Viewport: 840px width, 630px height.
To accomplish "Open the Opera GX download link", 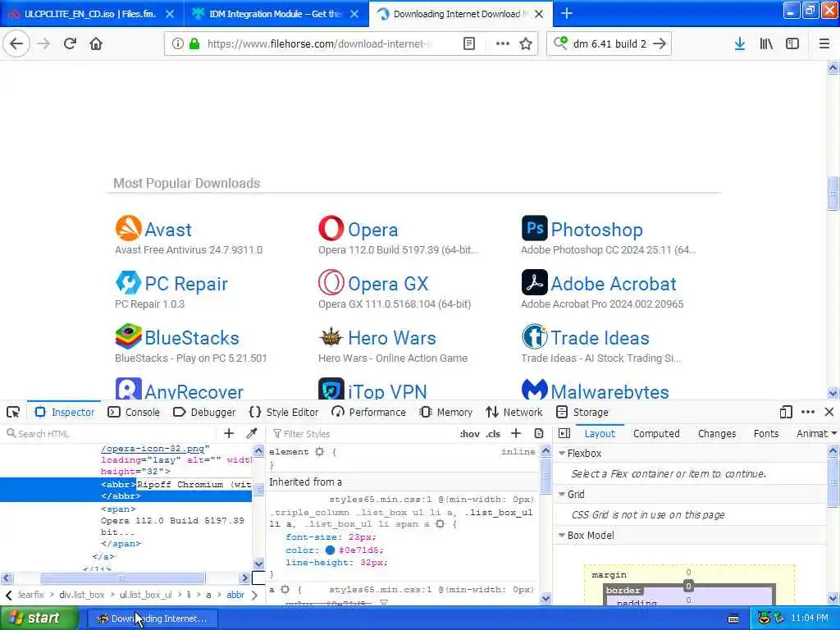I will click(388, 284).
